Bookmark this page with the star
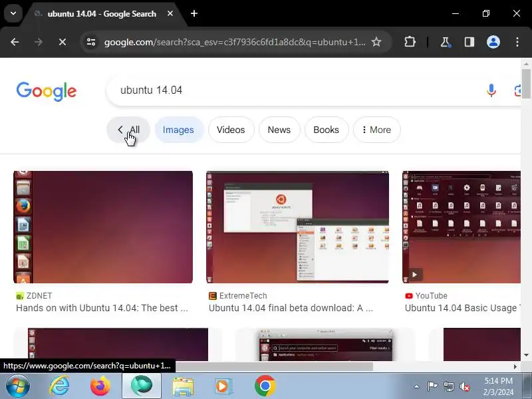This screenshot has width=532, height=399. 376,42
